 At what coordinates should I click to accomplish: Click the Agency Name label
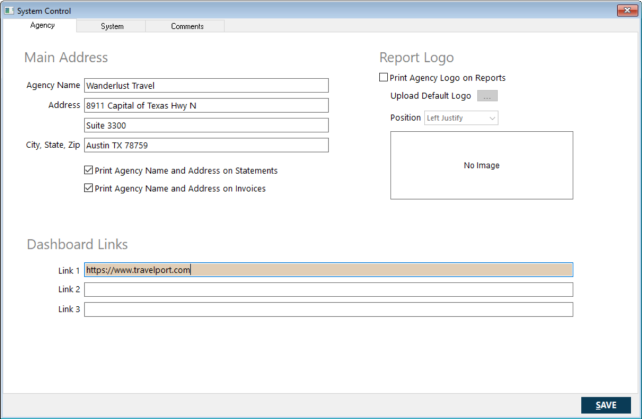click(x=53, y=85)
